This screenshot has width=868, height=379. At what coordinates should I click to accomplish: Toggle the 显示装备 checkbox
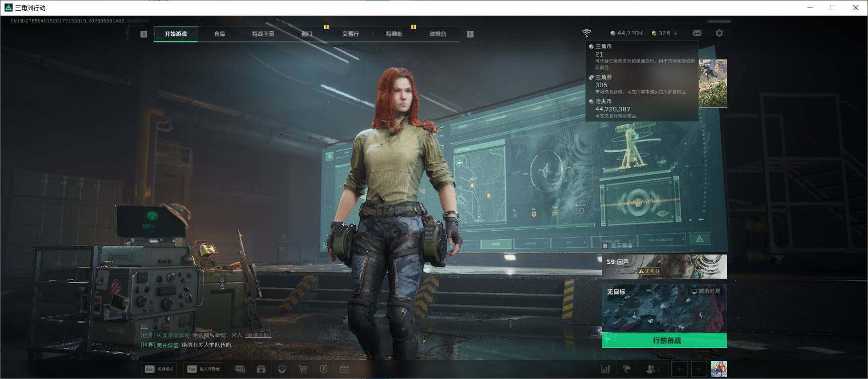[x=605, y=246]
